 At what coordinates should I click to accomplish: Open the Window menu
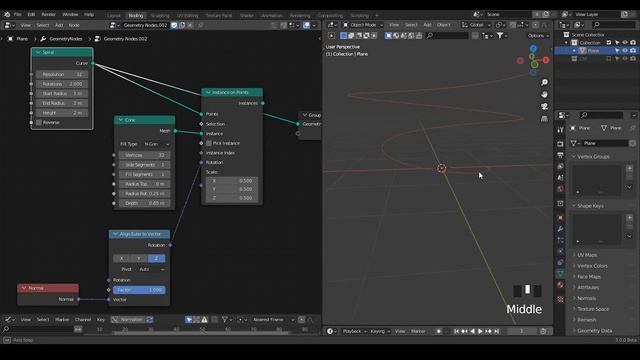pos(70,14)
